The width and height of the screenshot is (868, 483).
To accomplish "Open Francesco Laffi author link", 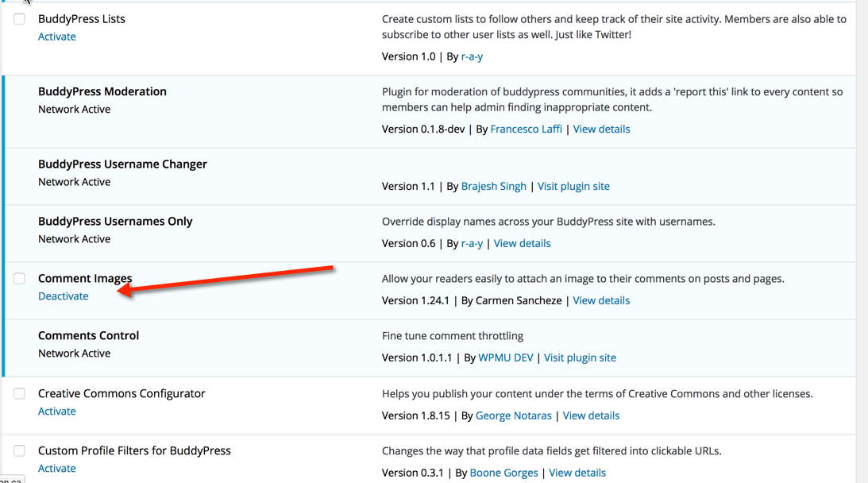I will 526,129.
